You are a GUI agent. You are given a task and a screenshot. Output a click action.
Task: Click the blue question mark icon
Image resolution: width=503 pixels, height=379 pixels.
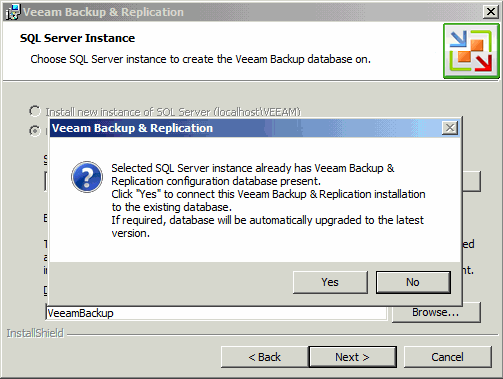tap(87, 177)
